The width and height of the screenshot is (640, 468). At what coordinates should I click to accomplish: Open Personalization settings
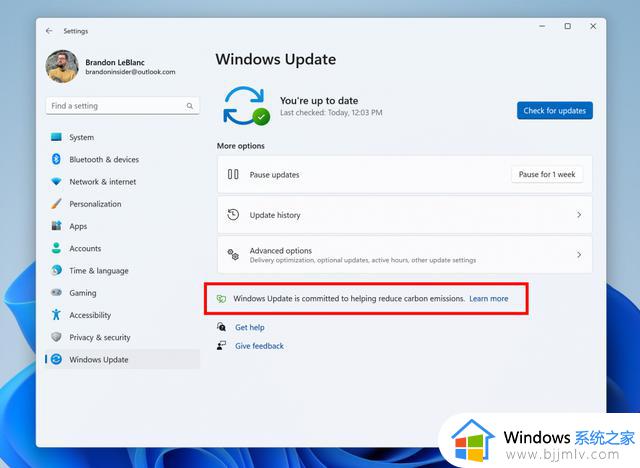point(96,204)
